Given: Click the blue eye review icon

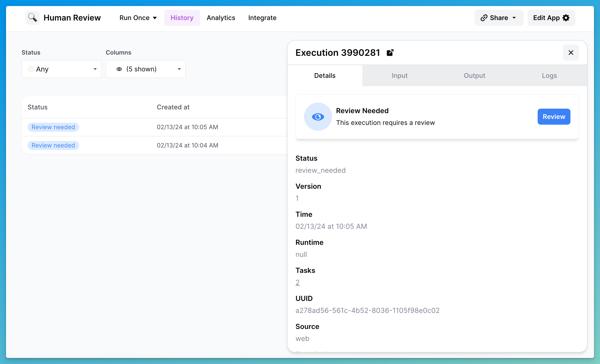Looking at the screenshot, I should tap(318, 117).
